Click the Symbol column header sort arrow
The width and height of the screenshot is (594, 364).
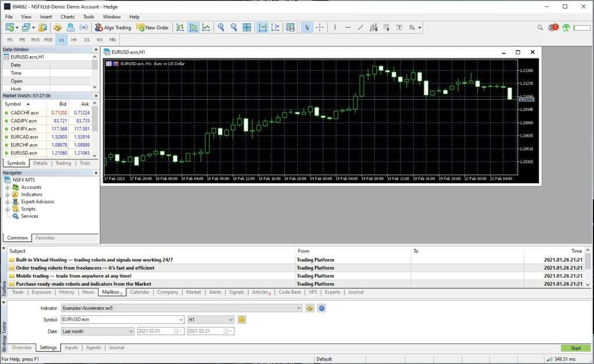tap(28, 104)
